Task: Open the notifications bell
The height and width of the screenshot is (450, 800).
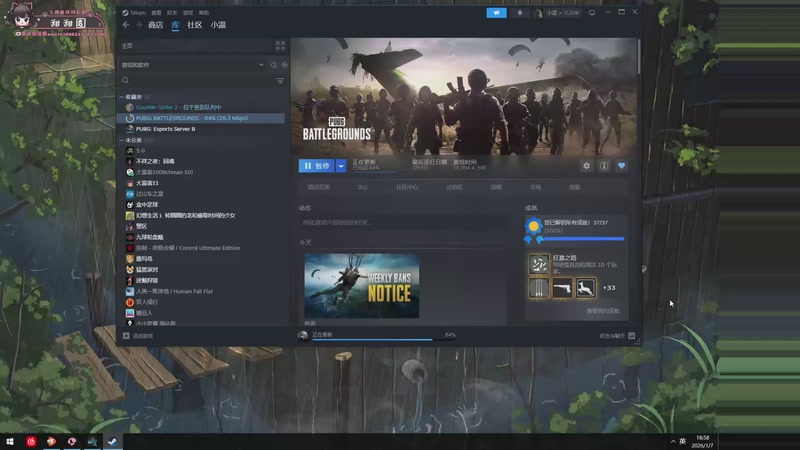Action: (x=520, y=13)
